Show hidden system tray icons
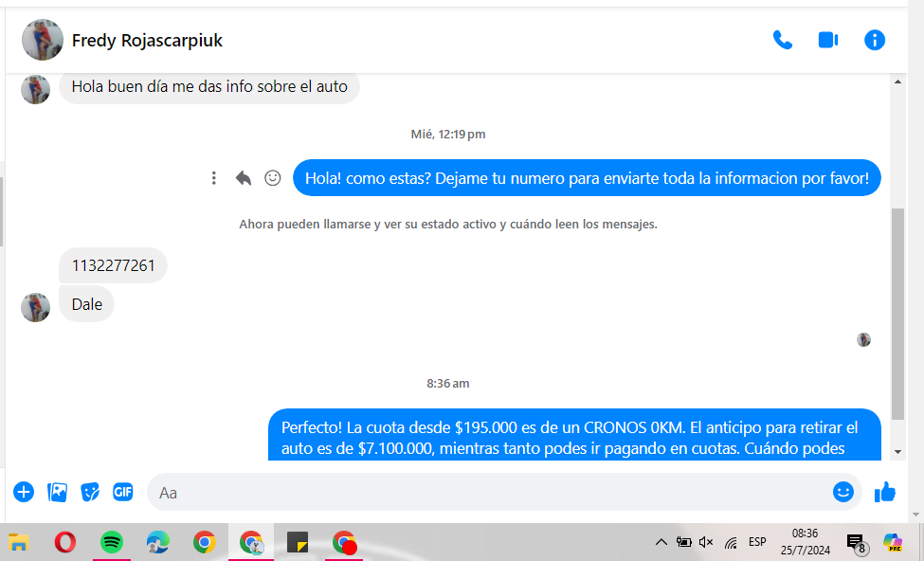Viewport: 924px width, 561px height. (x=661, y=542)
